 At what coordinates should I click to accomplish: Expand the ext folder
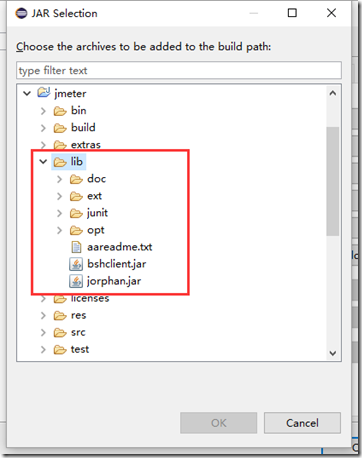[x=59, y=196]
